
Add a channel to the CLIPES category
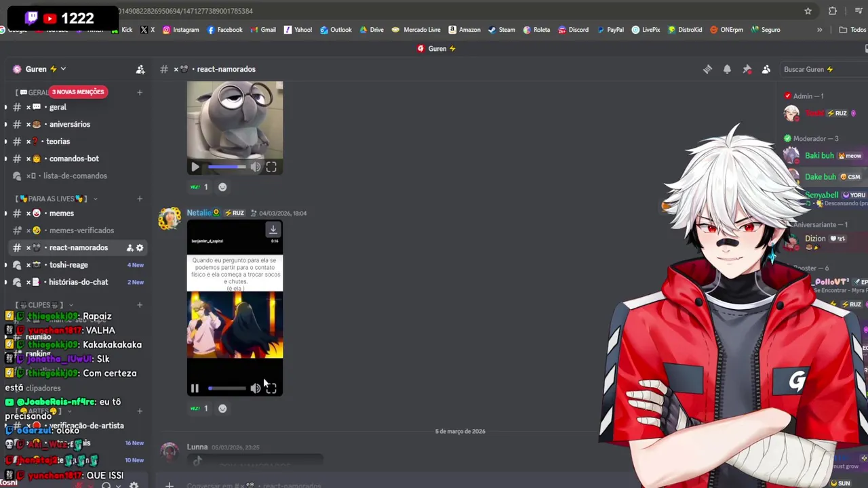140,305
